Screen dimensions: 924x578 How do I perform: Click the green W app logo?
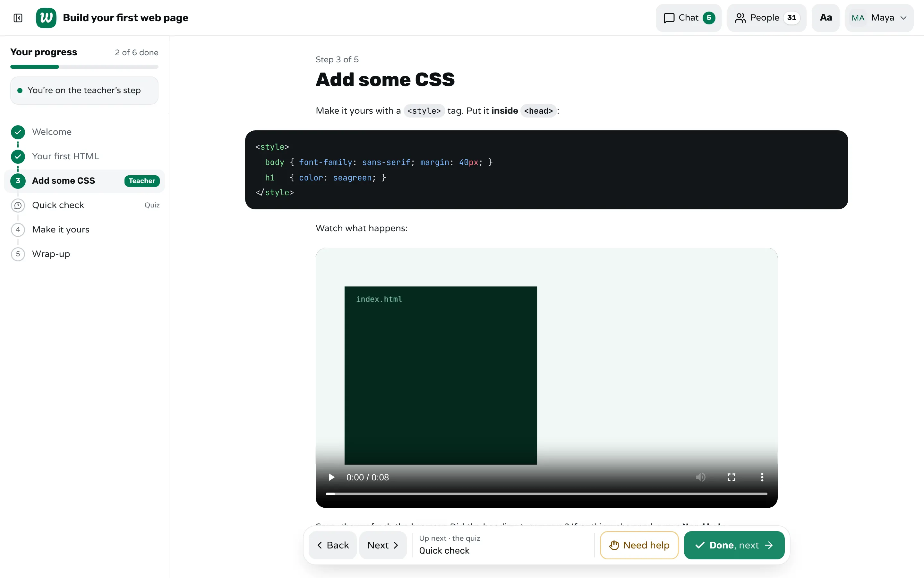coord(46,18)
